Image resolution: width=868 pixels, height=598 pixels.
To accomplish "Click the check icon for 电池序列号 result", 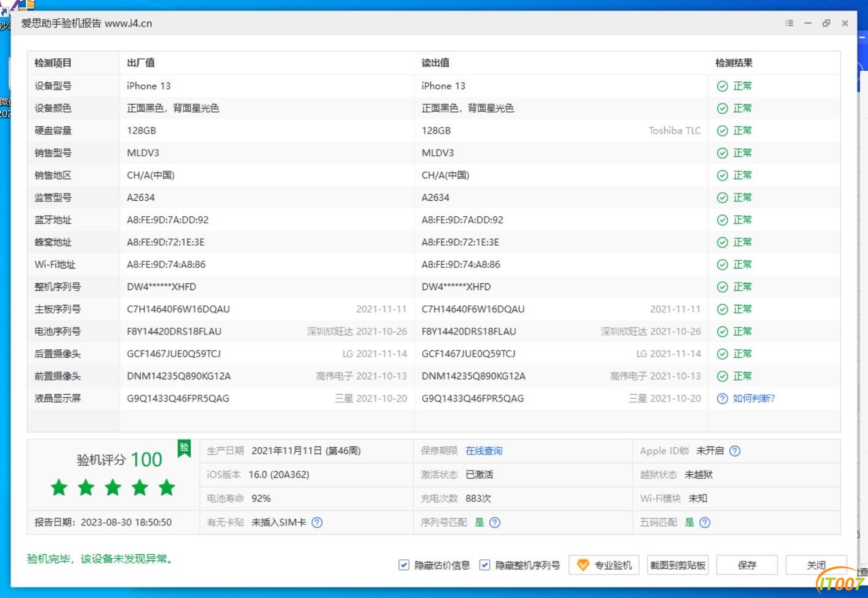I will point(723,331).
